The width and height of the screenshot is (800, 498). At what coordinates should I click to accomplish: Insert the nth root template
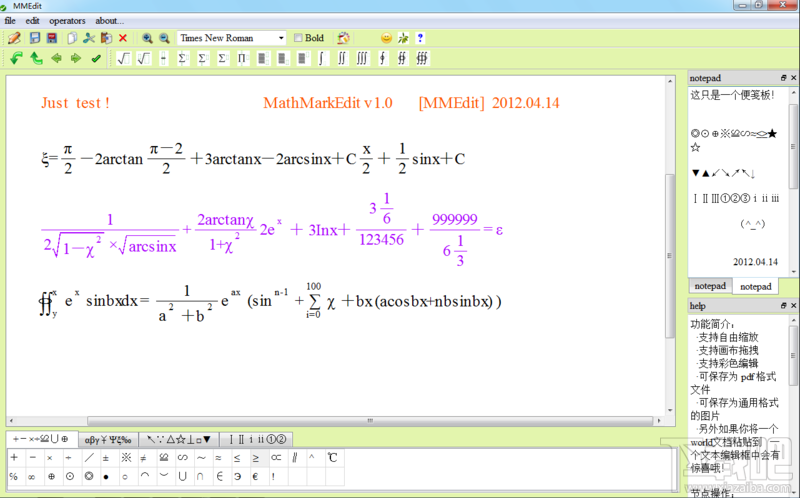click(x=143, y=58)
